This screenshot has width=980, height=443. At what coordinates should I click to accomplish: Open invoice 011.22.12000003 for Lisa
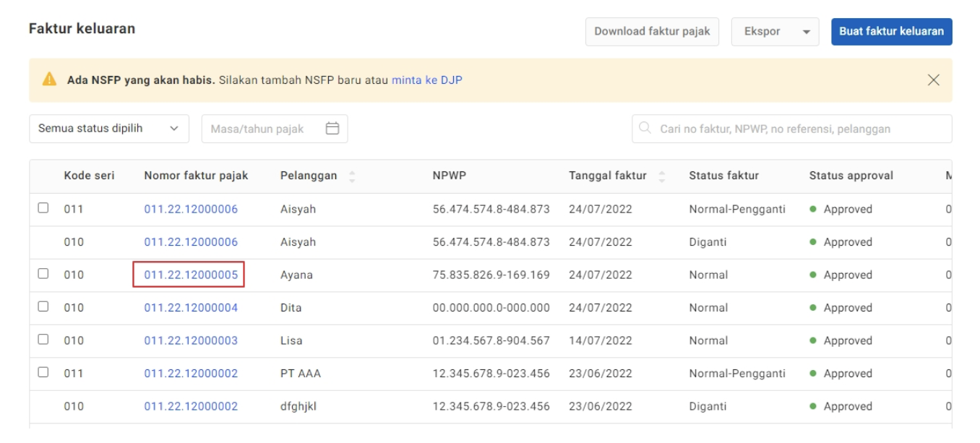pos(191,341)
